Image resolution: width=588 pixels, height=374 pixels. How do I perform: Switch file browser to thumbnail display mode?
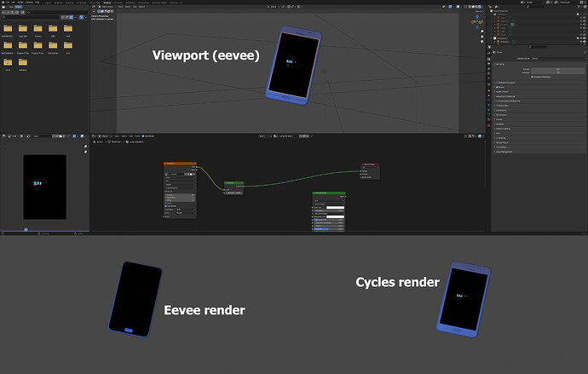click(x=72, y=17)
